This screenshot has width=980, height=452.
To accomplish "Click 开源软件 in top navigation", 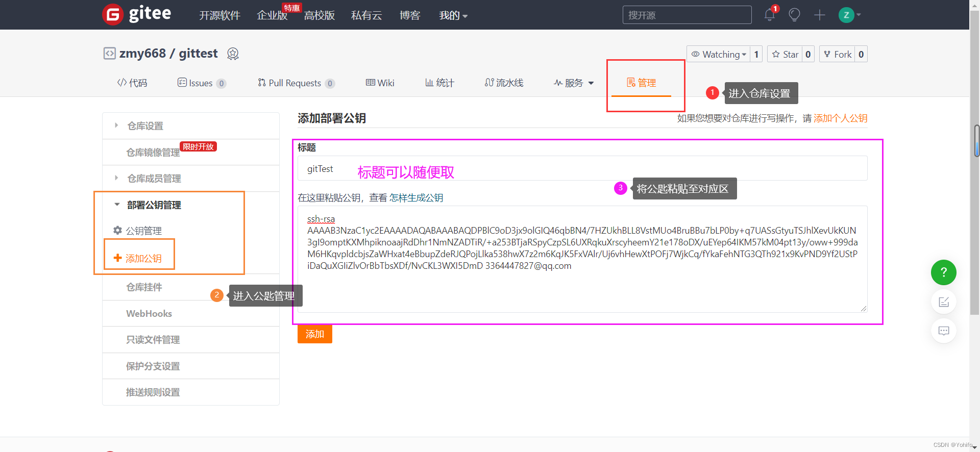I will pyautogui.click(x=219, y=15).
